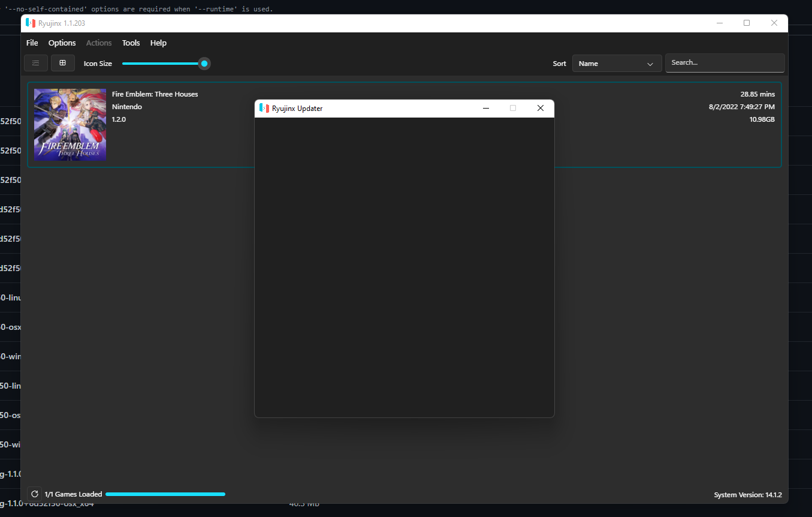The image size is (812, 517).
Task: Minimize the main Ryujinx window
Action: pyautogui.click(x=719, y=23)
